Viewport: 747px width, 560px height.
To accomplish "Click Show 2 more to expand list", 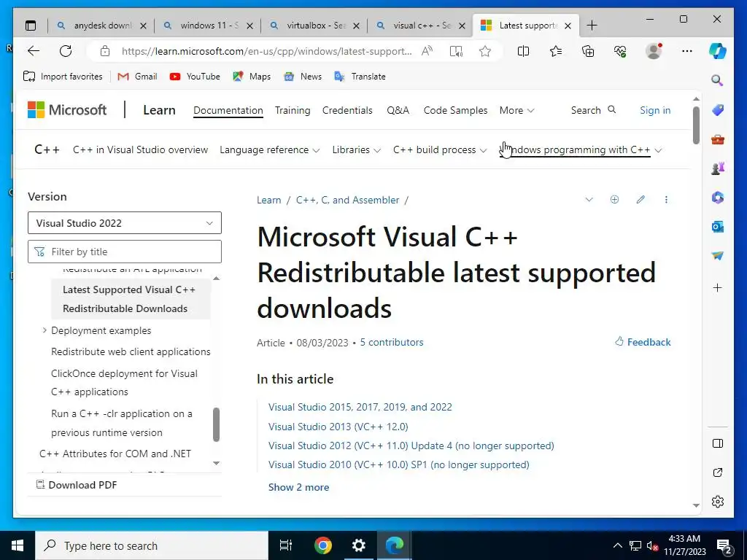I will coord(298,487).
